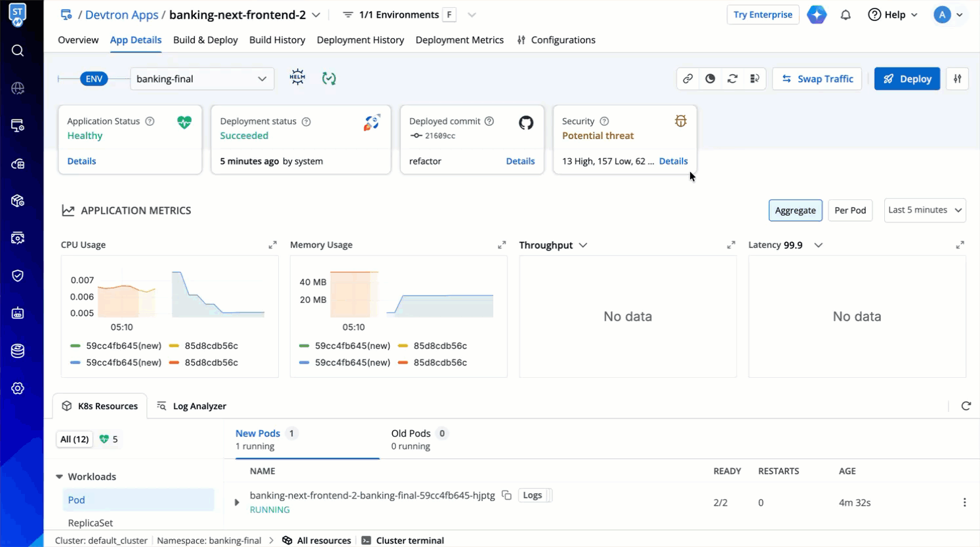This screenshot has height=547, width=980.
Task: Click the restart workloads refresh icon
Action: pos(733,79)
